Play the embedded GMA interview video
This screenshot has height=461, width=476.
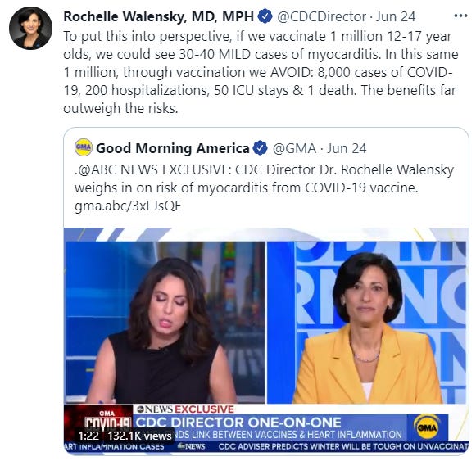[x=266, y=341]
